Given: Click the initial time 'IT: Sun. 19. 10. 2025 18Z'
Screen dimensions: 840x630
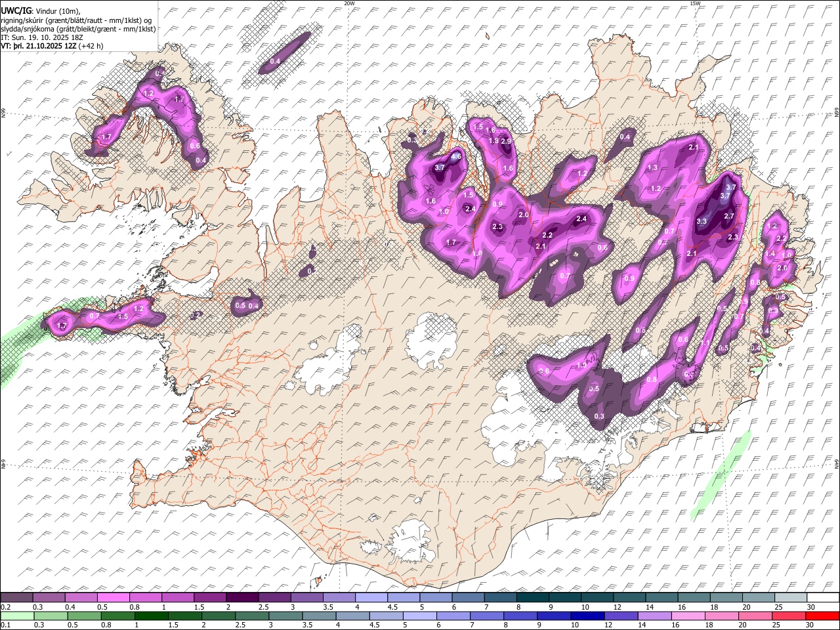Looking at the screenshot, I should pyautogui.click(x=42, y=37).
